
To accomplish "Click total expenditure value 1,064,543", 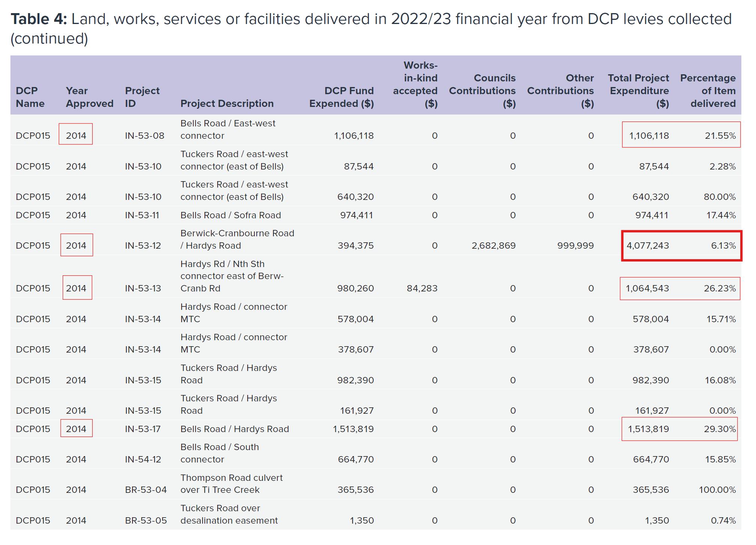I will [647, 288].
